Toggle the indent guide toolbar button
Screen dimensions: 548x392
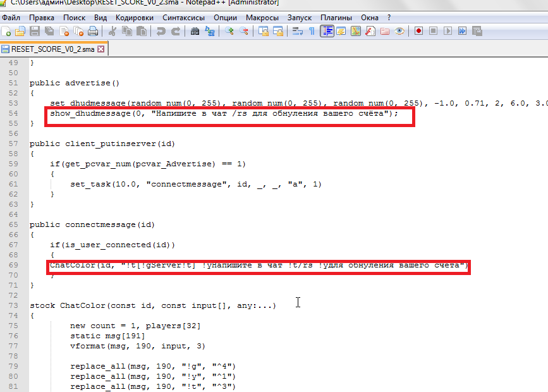coord(327,32)
